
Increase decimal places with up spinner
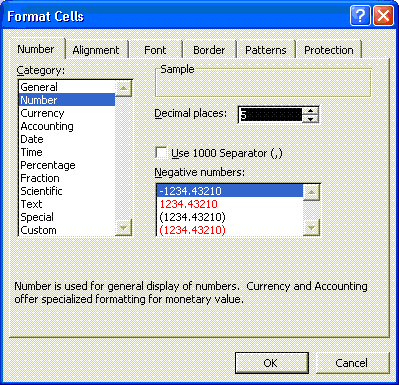click(310, 111)
